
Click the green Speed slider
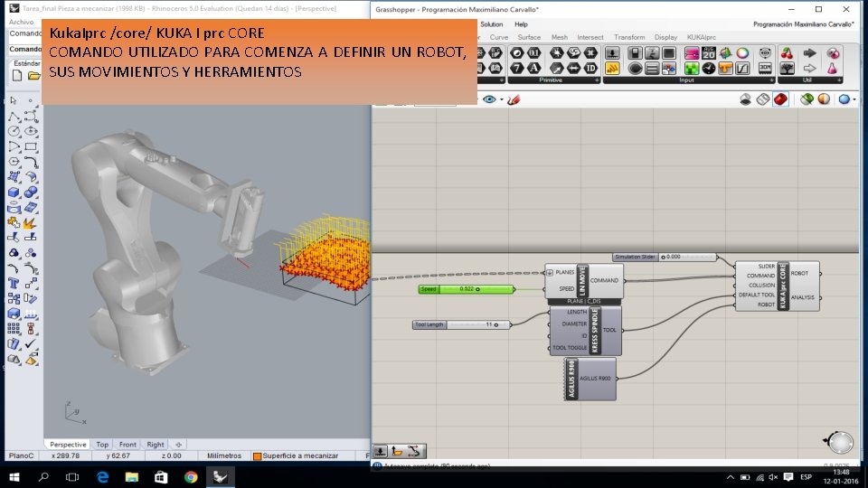pos(467,289)
